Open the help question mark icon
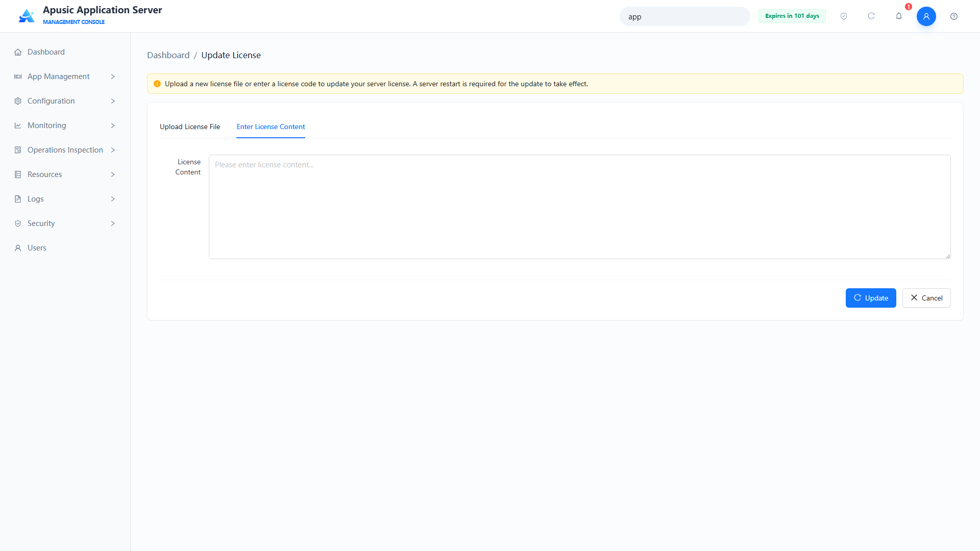 pyautogui.click(x=954, y=16)
